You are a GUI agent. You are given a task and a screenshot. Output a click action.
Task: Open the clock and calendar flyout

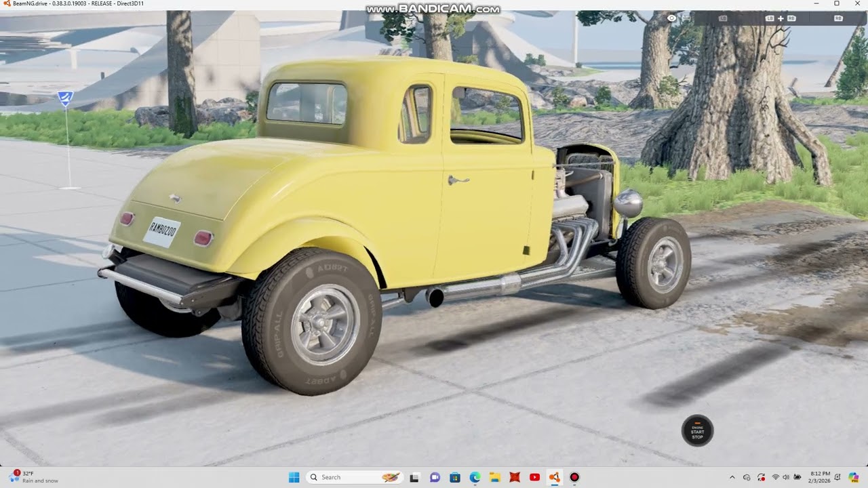(820, 477)
